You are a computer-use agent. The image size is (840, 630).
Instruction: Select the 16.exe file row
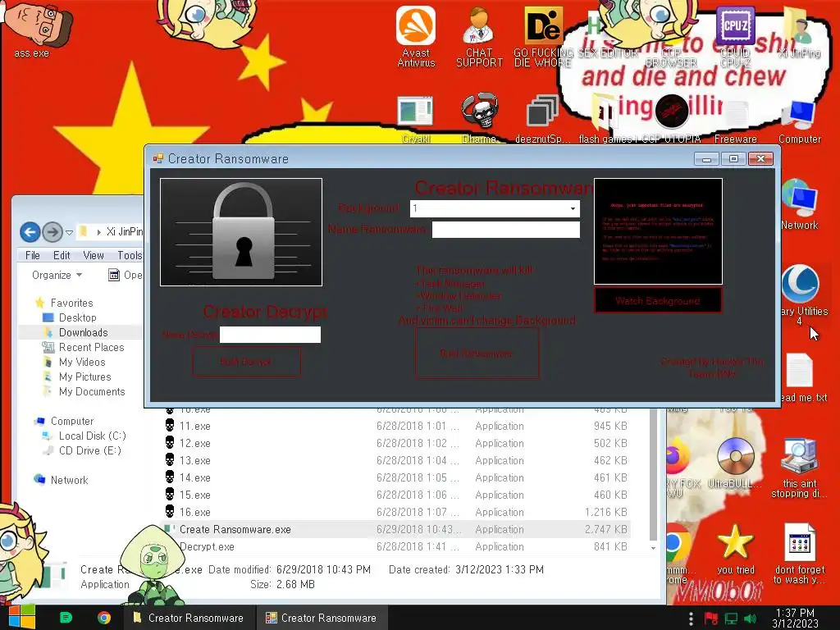click(396, 512)
